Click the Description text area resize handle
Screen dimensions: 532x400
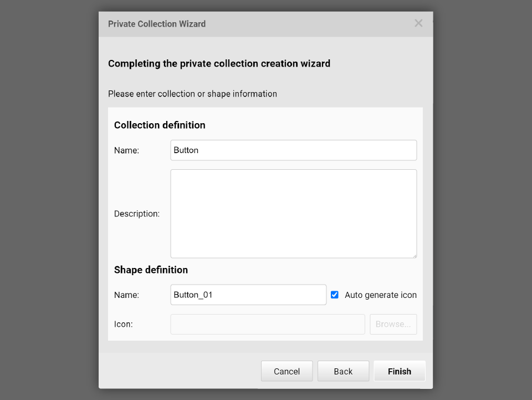point(414,255)
